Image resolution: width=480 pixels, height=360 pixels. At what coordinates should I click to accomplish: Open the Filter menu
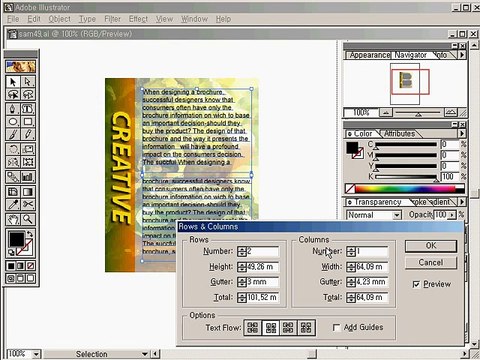[112, 19]
